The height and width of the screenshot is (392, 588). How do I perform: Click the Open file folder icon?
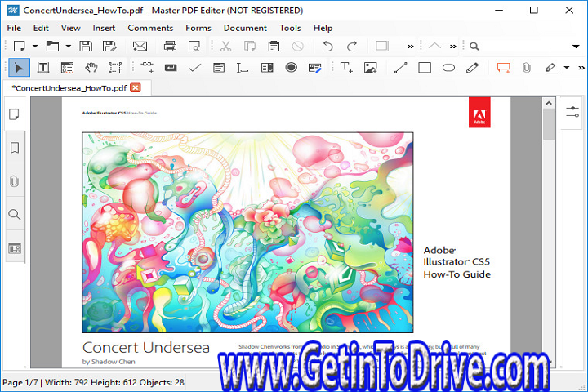coord(52,46)
